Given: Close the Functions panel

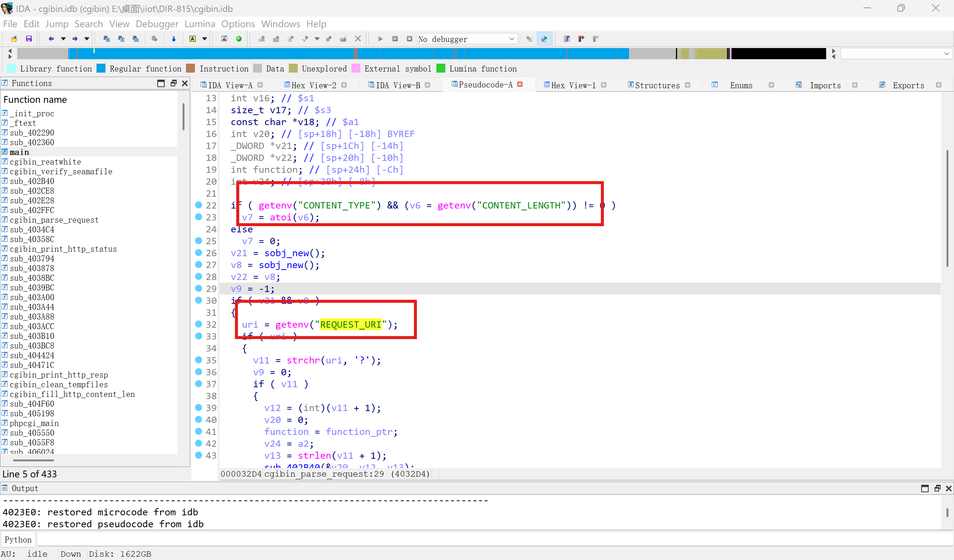Looking at the screenshot, I should pyautogui.click(x=185, y=83).
